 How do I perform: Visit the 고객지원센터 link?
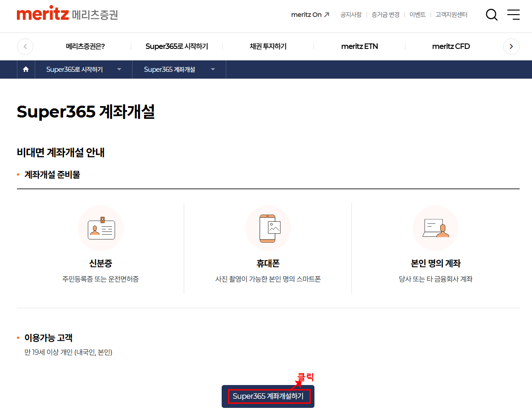point(451,15)
